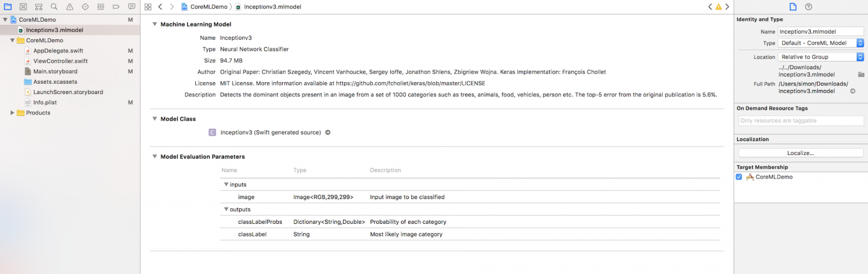Open the Type dropdown showing Default - CoreML Model

[820, 43]
